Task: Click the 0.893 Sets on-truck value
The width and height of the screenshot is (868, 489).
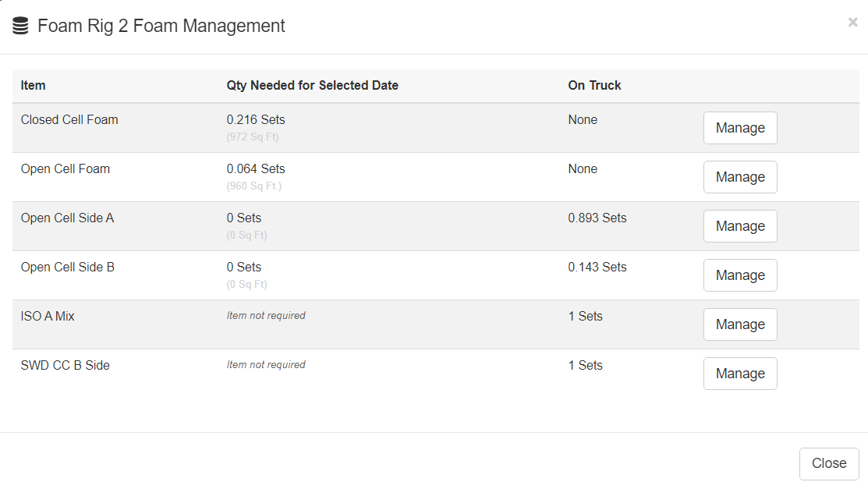Action: click(597, 218)
